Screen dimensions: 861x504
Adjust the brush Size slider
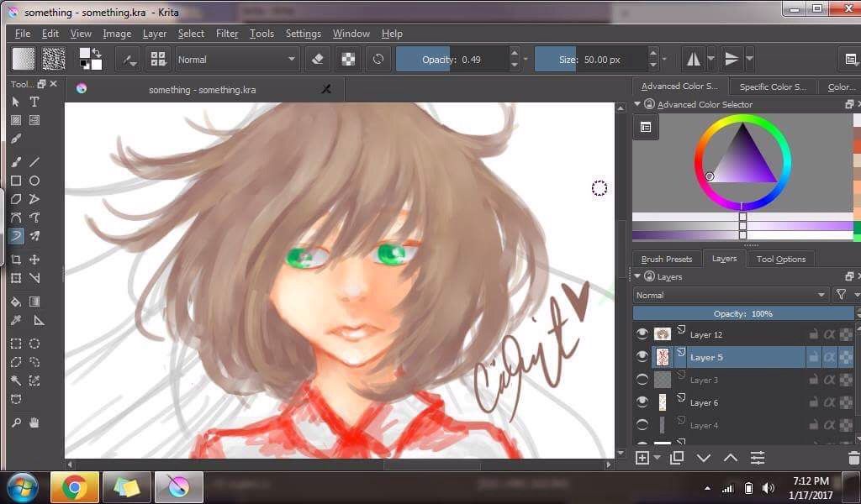[590, 60]
